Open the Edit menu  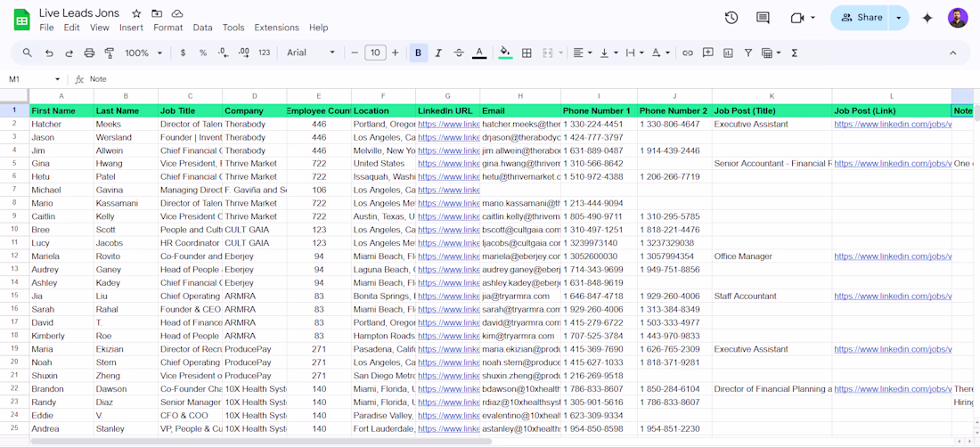(x=71, y=28)
